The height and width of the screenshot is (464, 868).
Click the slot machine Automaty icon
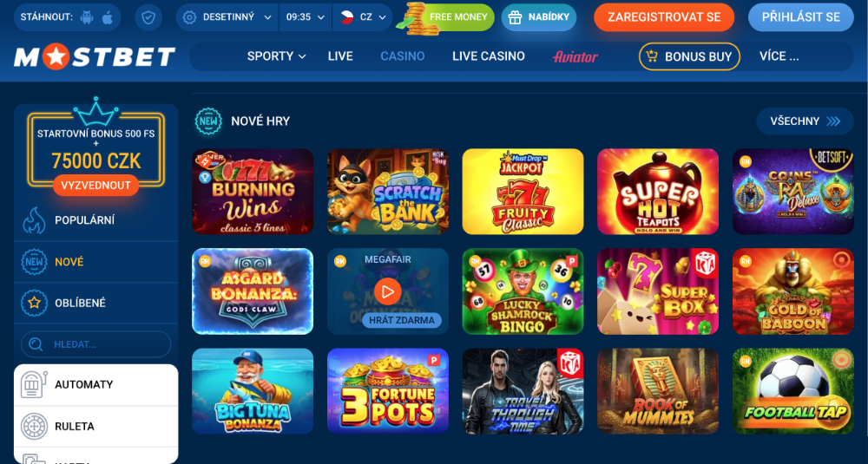(34, 384)
